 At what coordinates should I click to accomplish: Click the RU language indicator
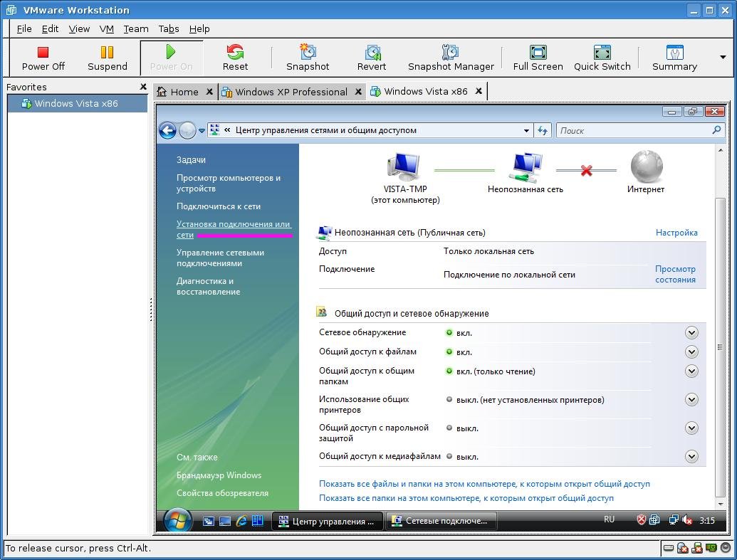(609, 519)
